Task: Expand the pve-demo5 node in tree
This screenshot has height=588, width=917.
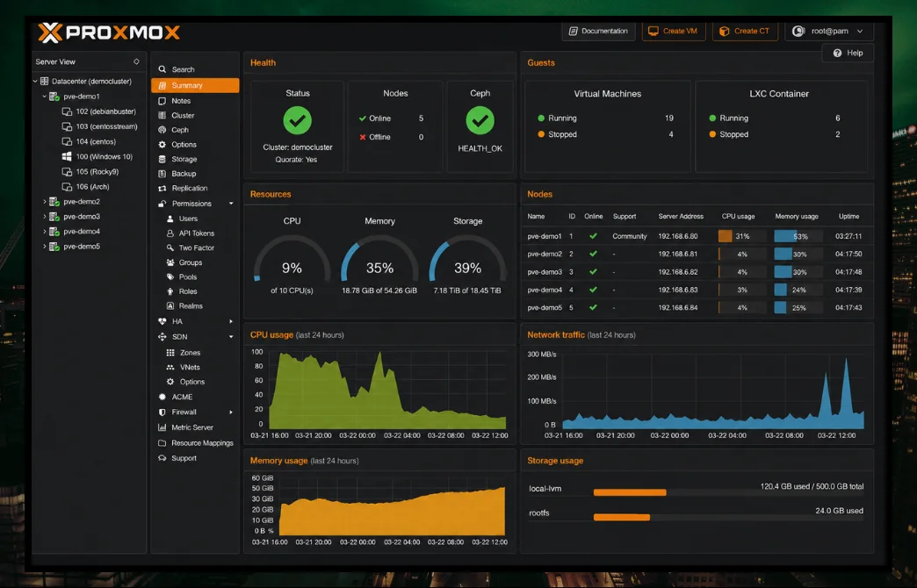Action: [x=45, y=247]
